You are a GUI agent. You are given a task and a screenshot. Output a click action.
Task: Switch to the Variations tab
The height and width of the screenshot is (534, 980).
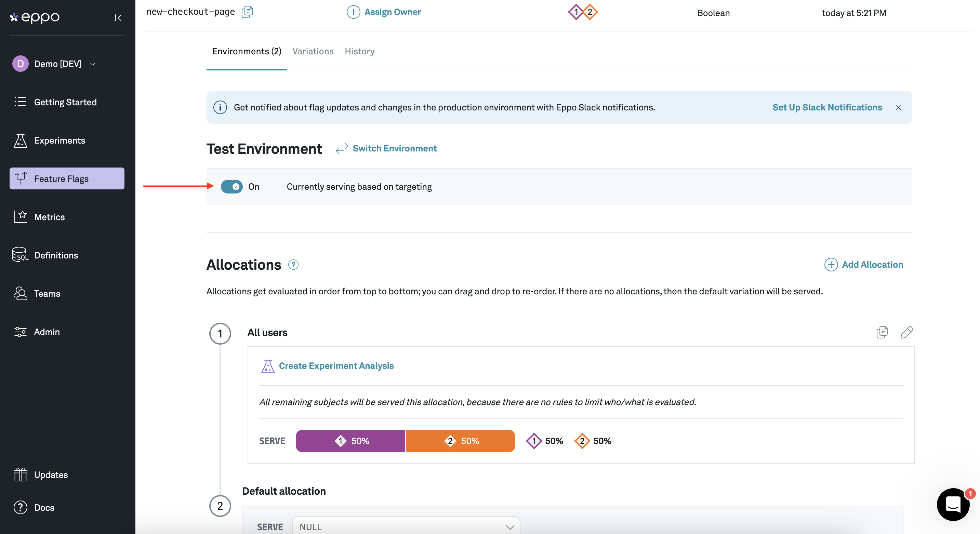[x=313, y=51]
